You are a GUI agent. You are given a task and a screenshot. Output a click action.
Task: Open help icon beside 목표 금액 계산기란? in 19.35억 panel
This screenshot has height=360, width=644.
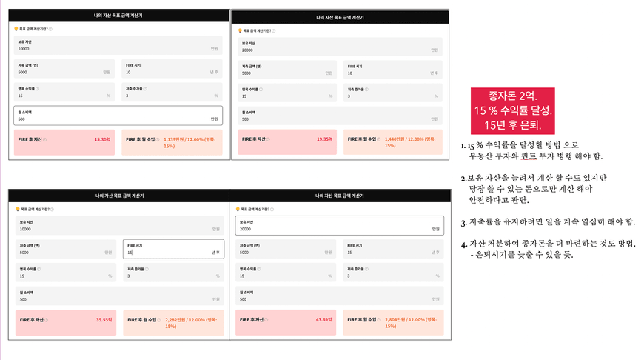click(274, 31)
